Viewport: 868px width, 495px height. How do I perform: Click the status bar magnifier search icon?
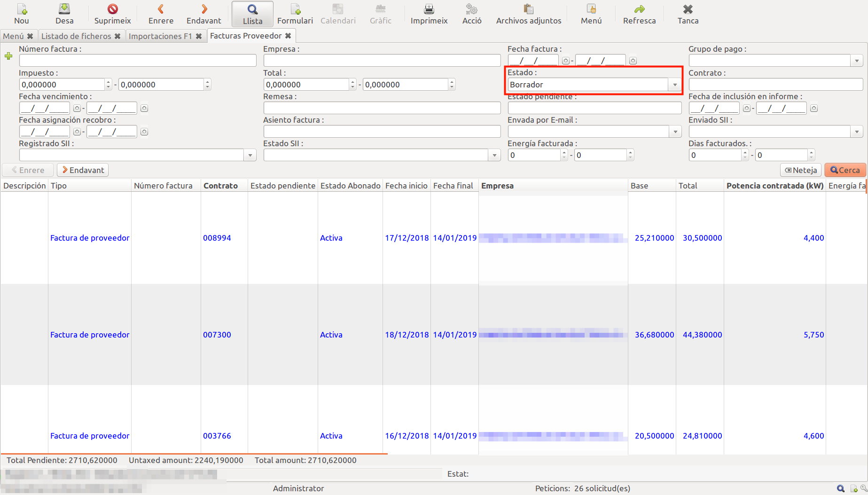[841, 489]
